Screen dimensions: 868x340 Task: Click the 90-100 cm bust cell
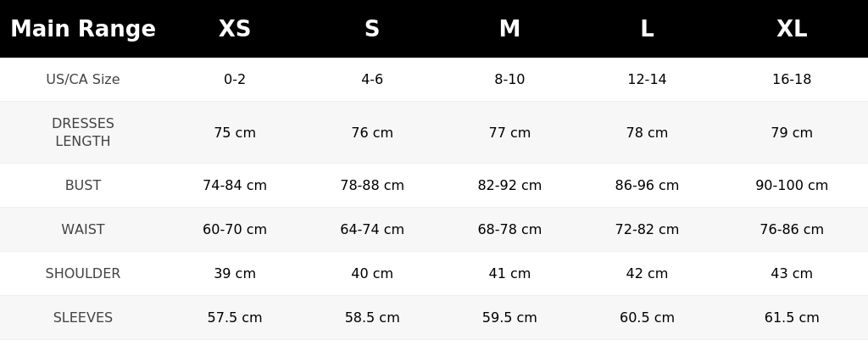(792, 186)
